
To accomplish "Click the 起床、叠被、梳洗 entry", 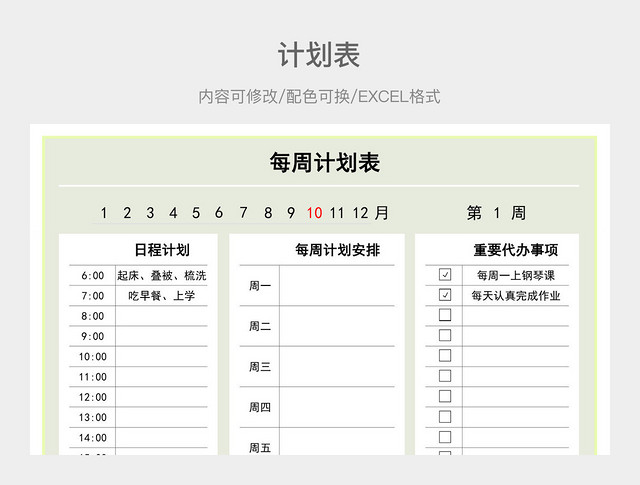I will click(162, 276).
